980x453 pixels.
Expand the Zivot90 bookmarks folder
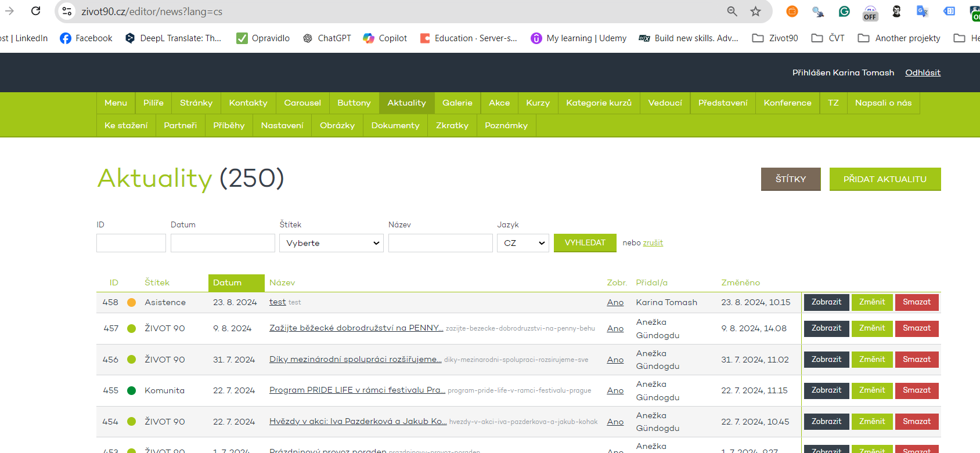point(775,38)
